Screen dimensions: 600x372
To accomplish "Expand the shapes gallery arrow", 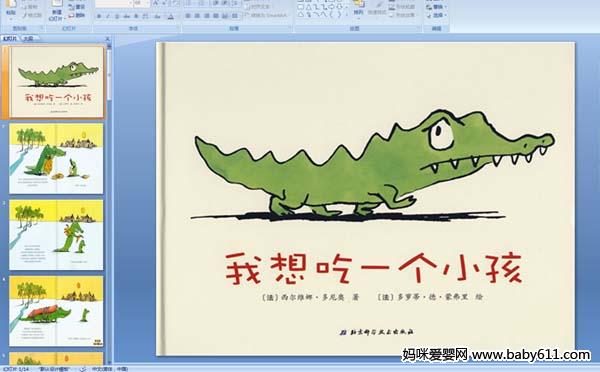I will [x=348, y=15].
